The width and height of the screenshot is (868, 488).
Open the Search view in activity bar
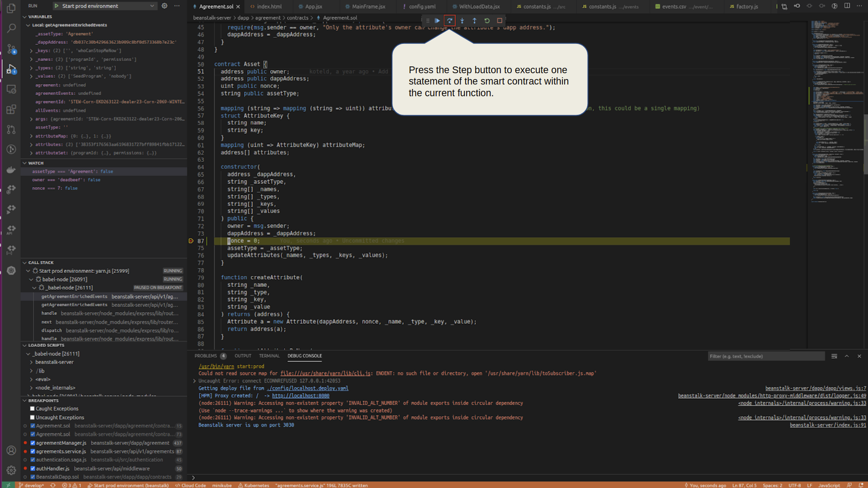pos(11,28)
